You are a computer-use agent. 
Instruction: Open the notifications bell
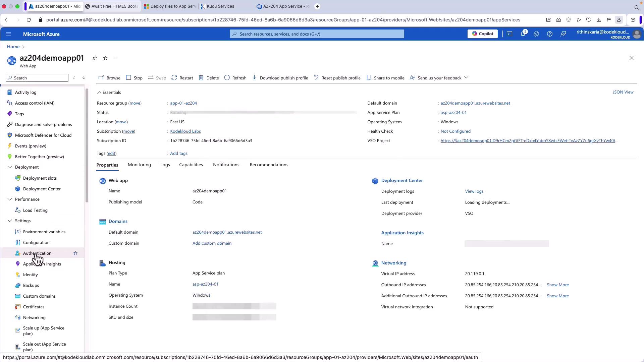(x=523, y=34)
